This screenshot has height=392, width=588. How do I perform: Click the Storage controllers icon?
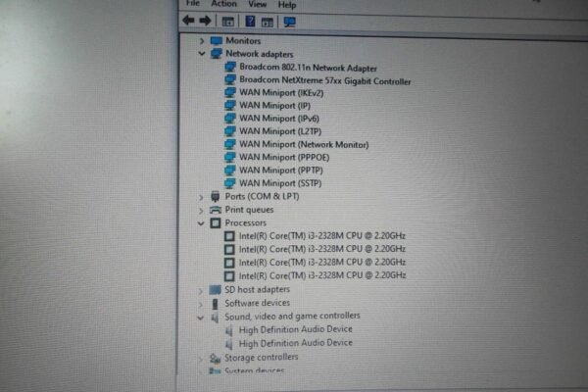pyautogui.click(x=215, y=359)
